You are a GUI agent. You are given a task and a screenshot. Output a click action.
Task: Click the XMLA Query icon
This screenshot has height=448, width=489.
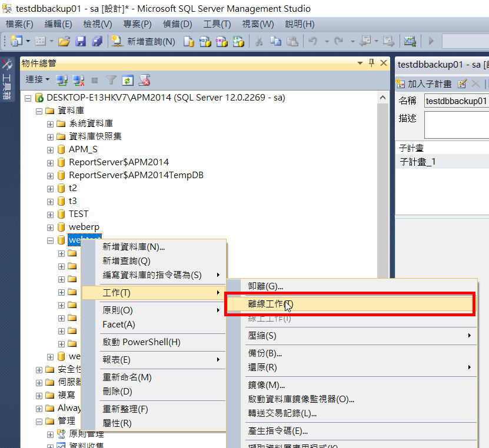(x=238, y=41)
